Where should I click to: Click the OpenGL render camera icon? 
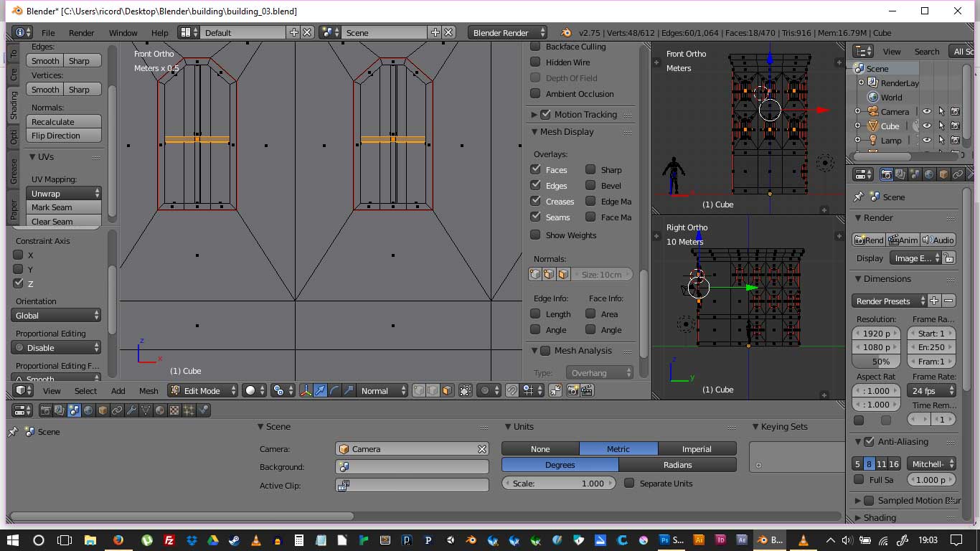[x=573, y=390]
